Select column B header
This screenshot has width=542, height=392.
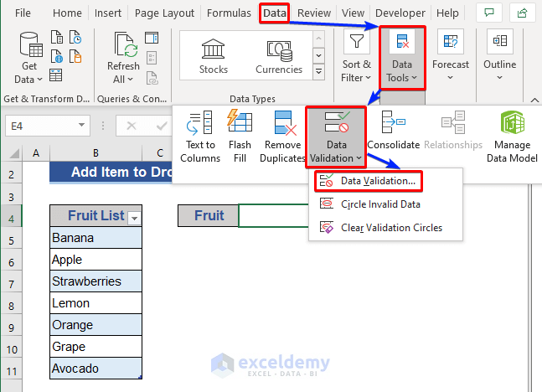coord(95,152)
